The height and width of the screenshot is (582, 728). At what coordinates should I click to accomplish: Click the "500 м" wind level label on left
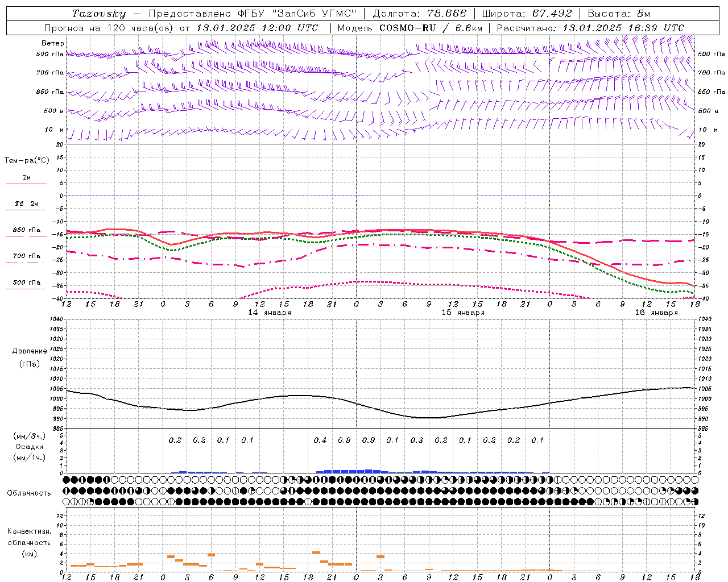55,111
